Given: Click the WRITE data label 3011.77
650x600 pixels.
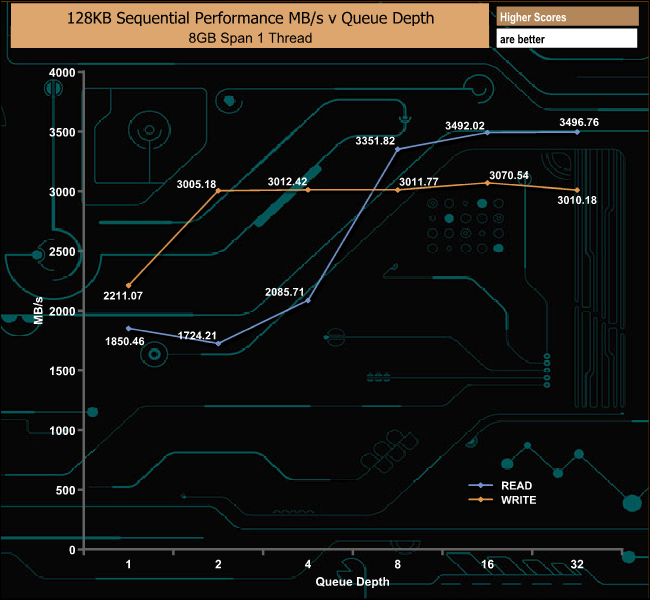Looking at the screenshot, I should click(419, 182).
